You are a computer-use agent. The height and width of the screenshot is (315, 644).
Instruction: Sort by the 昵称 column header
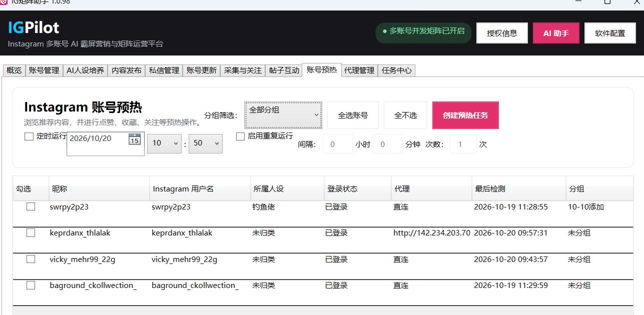99,188
